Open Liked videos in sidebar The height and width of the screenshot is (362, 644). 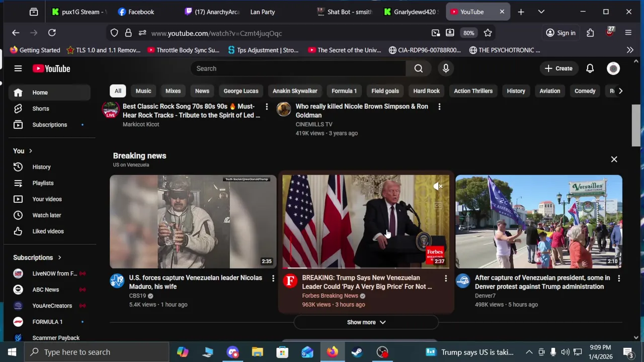49,231
